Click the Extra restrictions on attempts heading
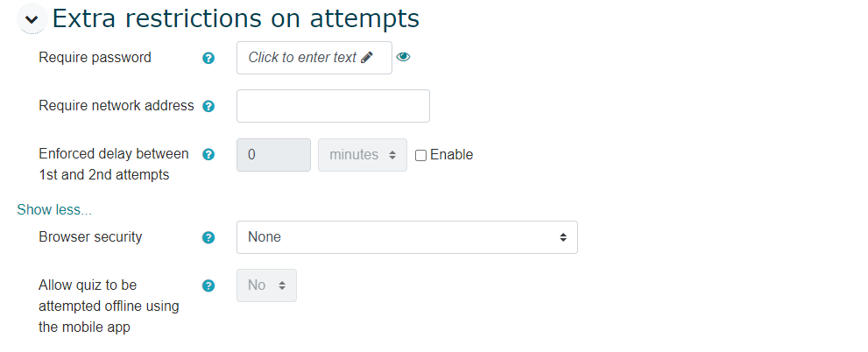868x352 pixels. [x=236, y=18]
